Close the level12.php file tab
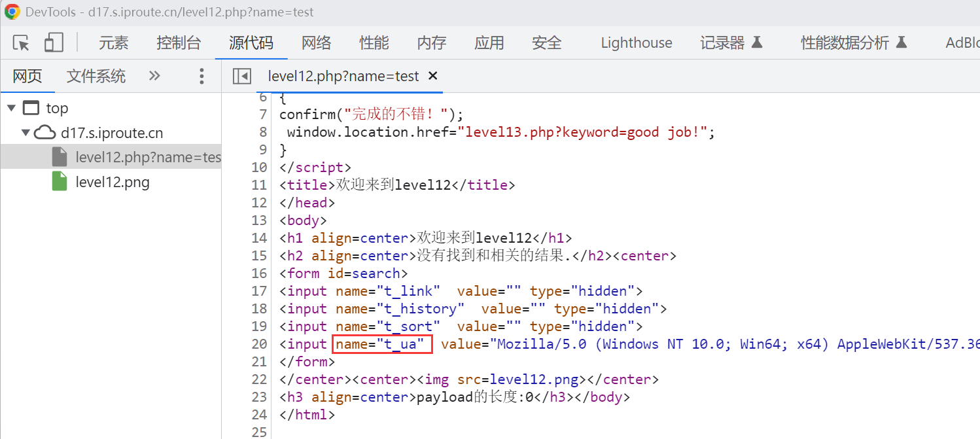Screen dimensions: 980x439 click(432, 77)
